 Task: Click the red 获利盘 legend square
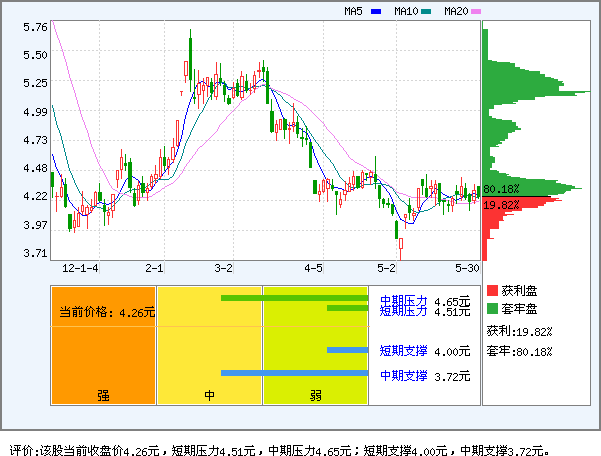tap(492, 290)
